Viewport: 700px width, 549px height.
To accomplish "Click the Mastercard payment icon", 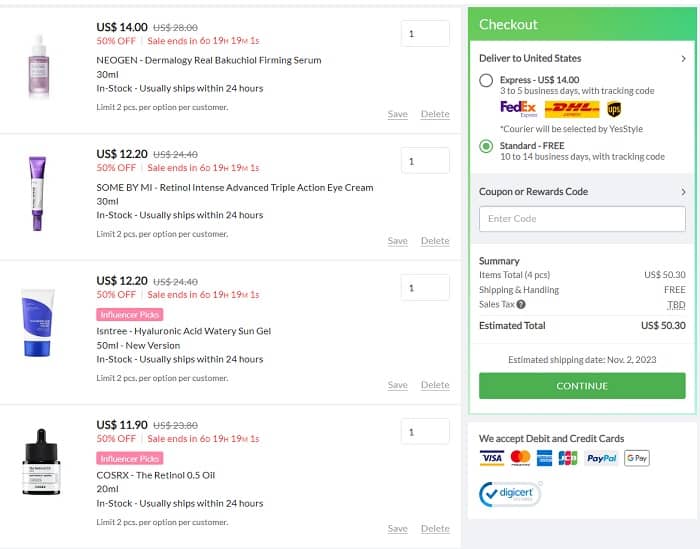I will (x=520, y=458).
